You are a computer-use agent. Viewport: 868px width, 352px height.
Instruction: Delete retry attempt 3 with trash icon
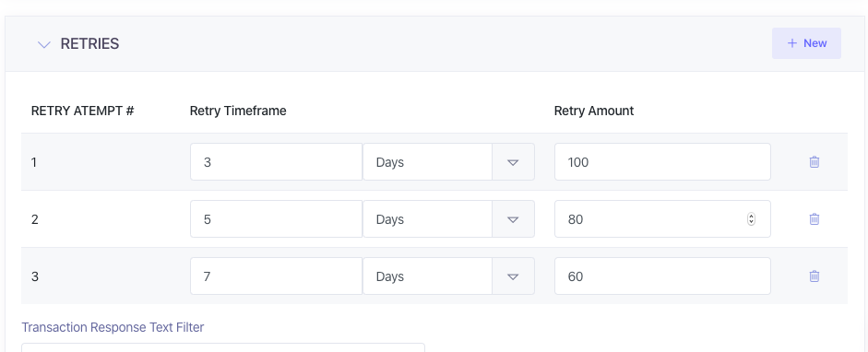point(814,276)
